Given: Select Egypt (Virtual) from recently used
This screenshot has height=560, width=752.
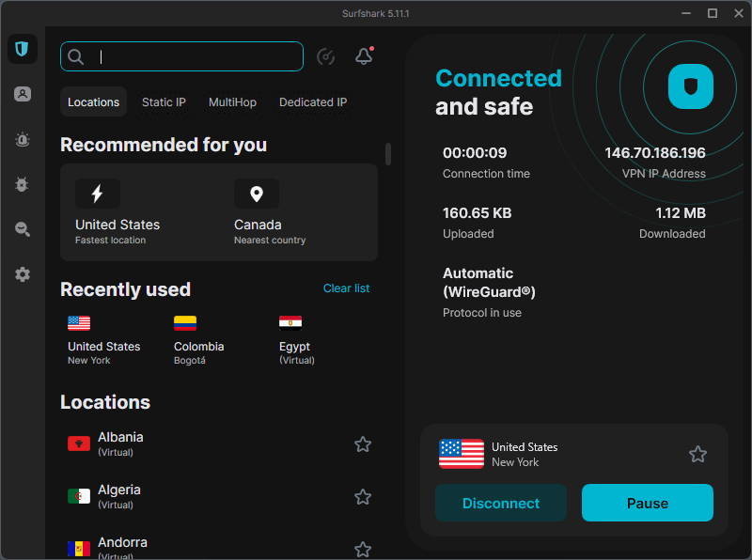Looking at the screenshot, I should [297, 340].
